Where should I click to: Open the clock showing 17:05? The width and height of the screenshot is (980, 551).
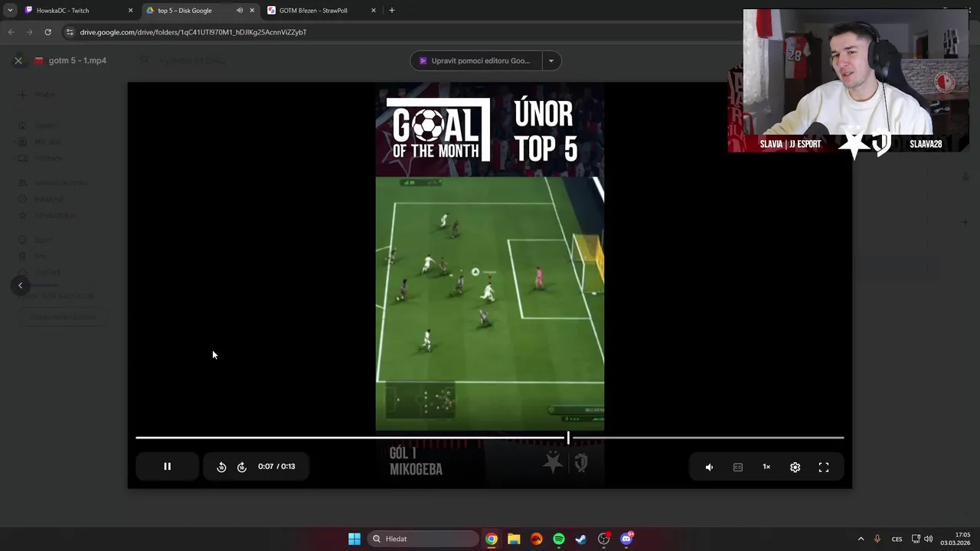click(x=955, y=539)
